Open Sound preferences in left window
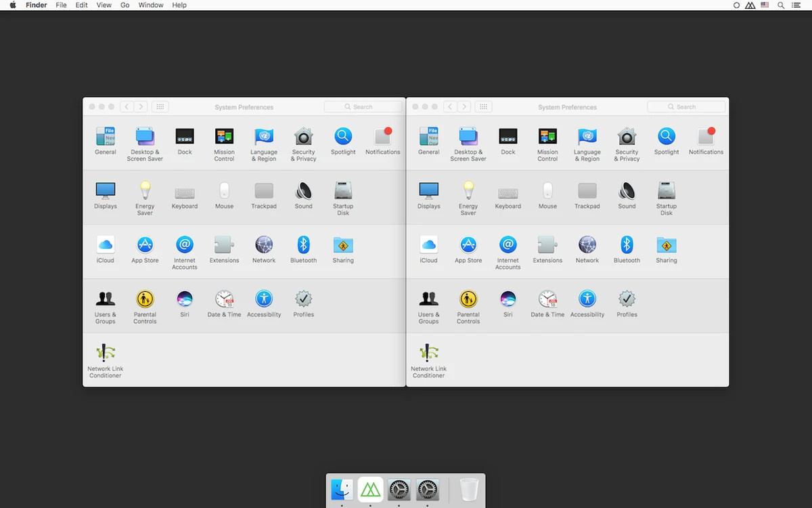The height and width of the screenshot is (508, 812). point(303,195)
